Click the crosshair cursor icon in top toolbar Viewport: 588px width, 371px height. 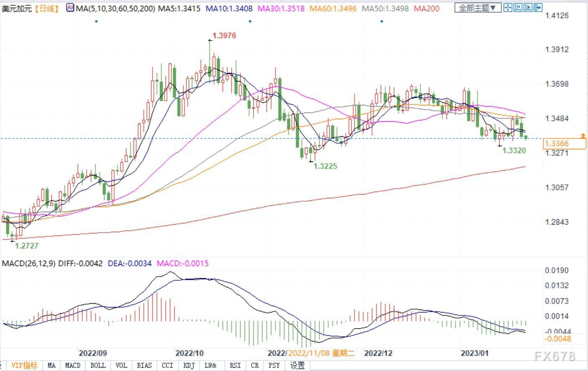508,8
